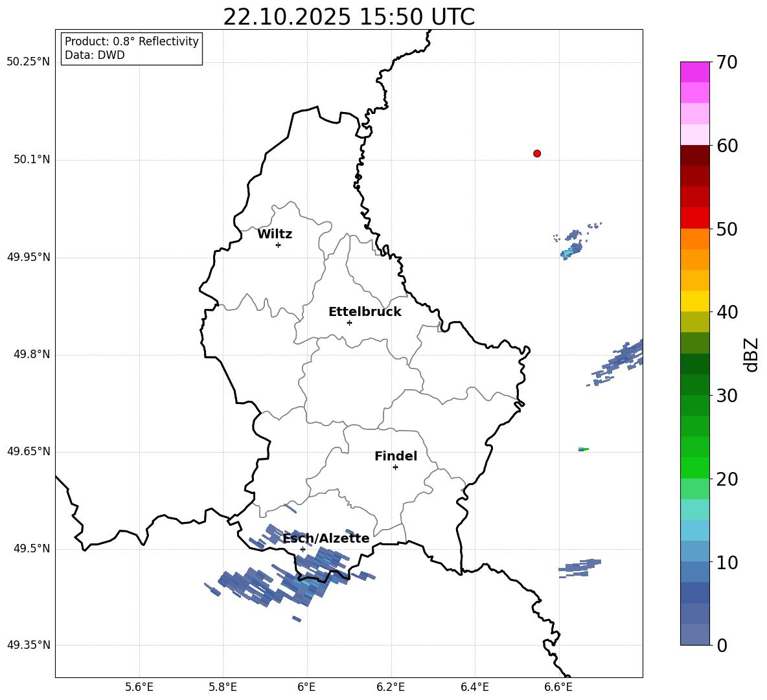
Task: Click the 6.4°E longitude label
Action: click(x=474, y=687)
